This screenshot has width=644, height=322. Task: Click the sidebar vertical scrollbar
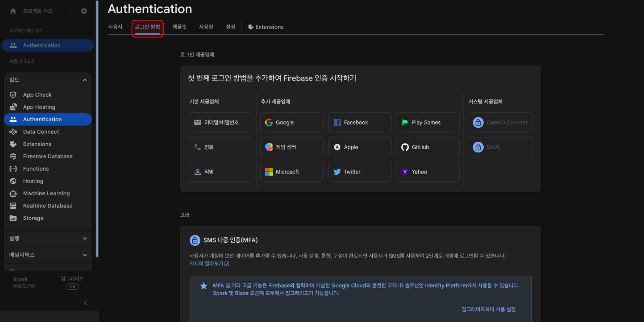[97, 128]
